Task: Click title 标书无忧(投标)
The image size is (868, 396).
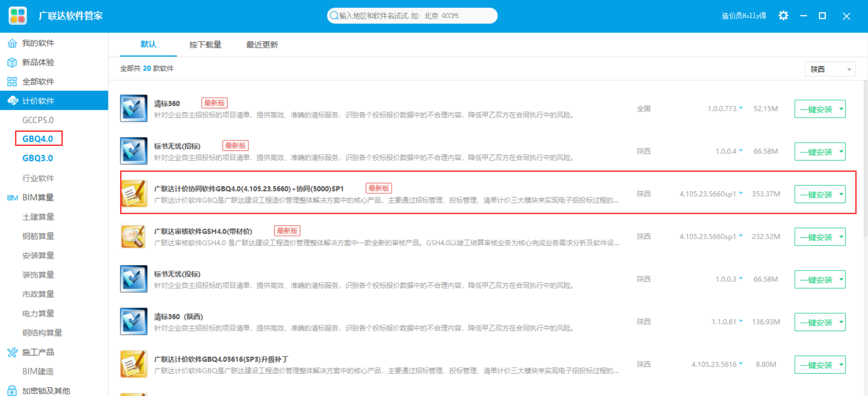Action: point(177,274)
